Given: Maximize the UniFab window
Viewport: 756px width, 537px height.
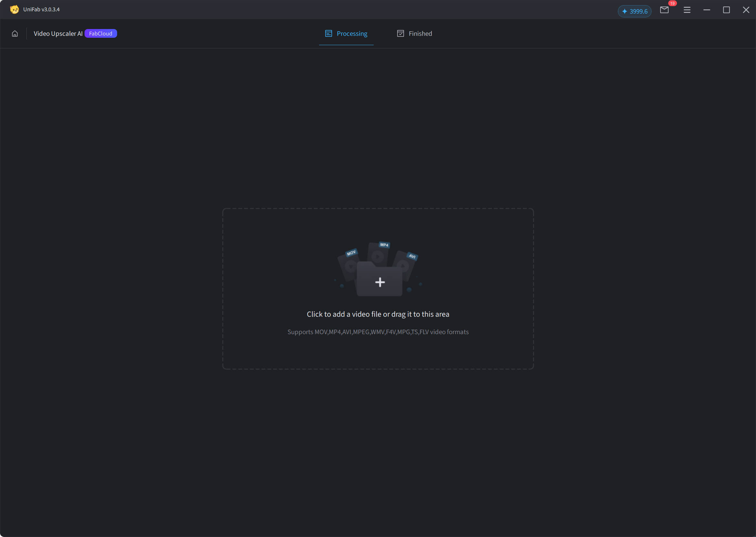Looking at the screenshot, I should coord(726,10).
